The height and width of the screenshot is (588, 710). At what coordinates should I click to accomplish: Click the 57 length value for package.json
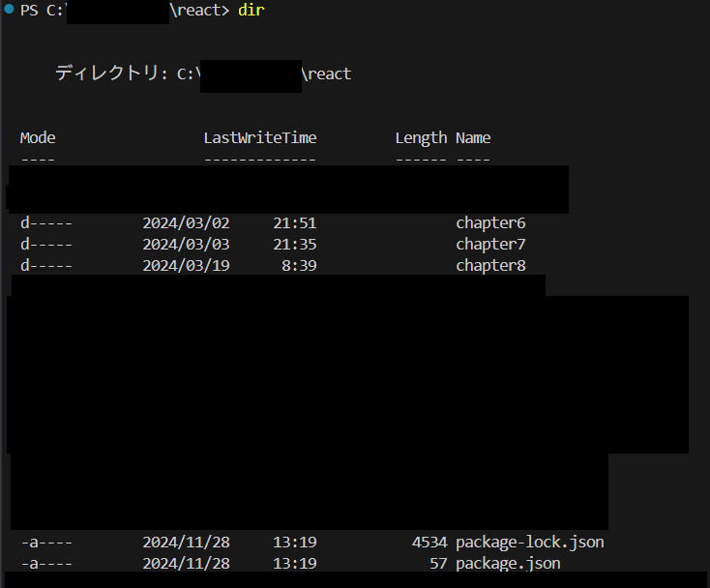click(x=437, y=564)
